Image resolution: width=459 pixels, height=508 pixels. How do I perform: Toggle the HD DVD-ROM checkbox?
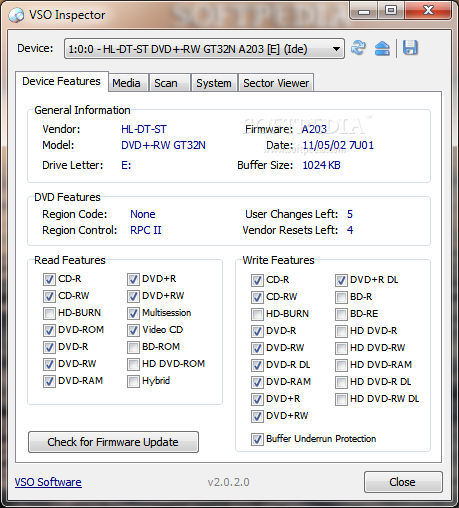[x=133, y=364]
